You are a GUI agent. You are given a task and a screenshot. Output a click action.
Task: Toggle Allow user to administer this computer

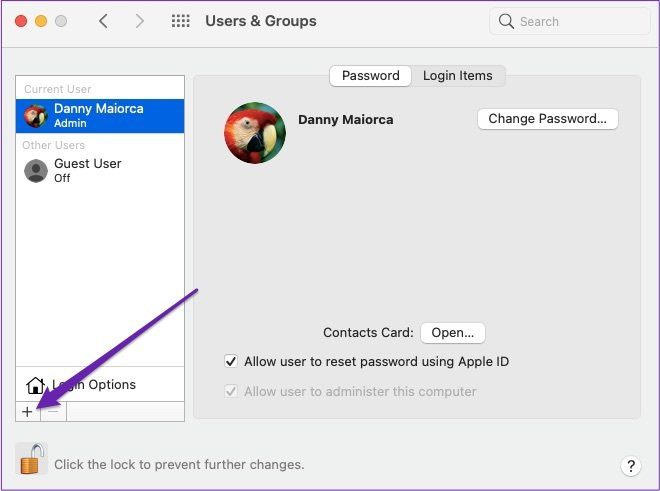pyautogui.click(x=231, y=391)
